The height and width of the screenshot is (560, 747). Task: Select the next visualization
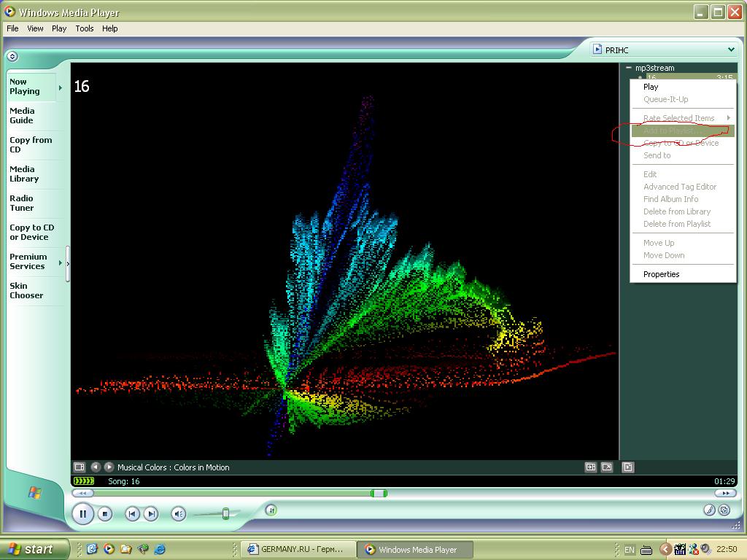pos(109,467)
